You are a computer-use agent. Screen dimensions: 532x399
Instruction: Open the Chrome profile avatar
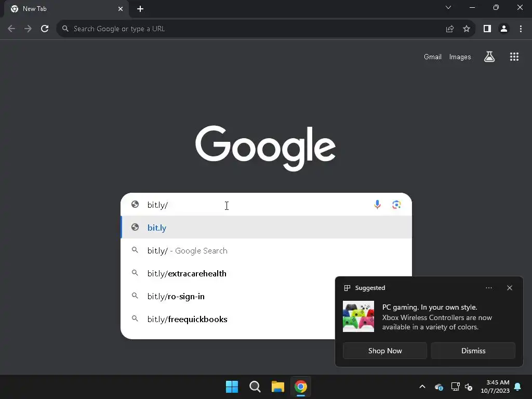click(504, 29)
